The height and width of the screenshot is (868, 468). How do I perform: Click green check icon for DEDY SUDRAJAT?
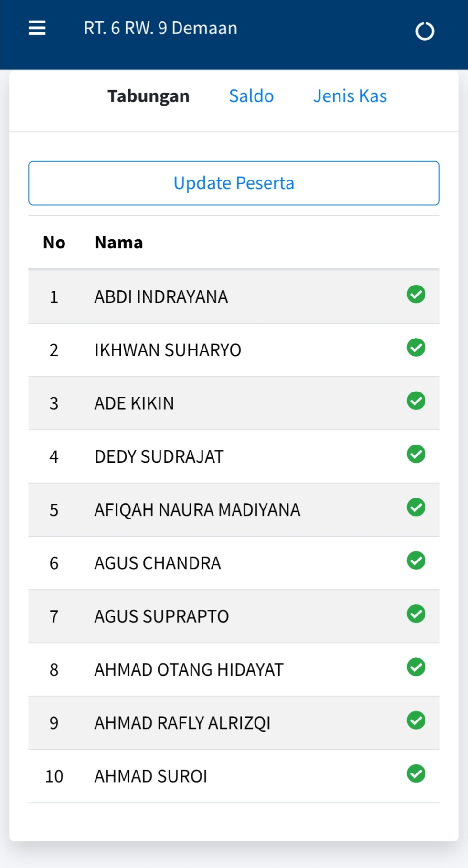(x=416, y=454)
